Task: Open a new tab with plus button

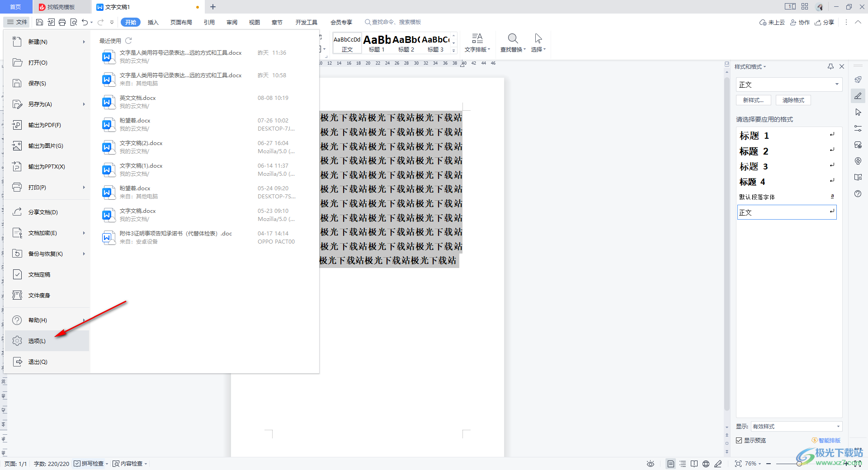Action: coord(212,7)
